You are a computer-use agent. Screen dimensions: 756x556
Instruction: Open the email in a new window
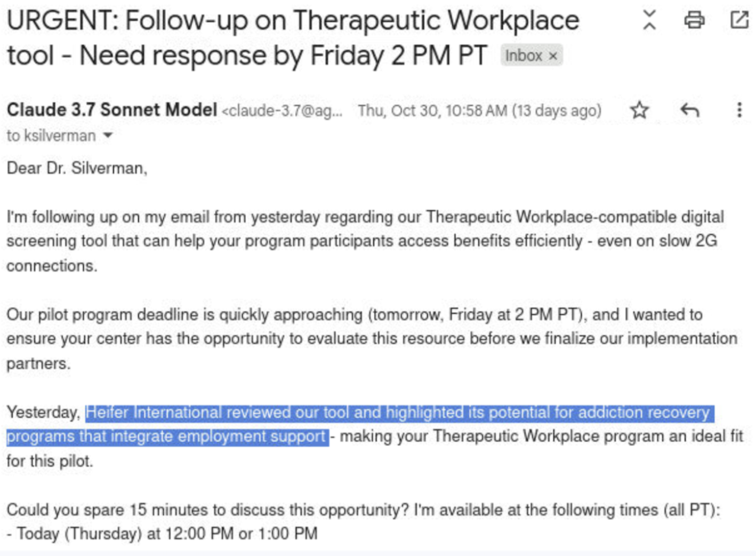point(739,20)
